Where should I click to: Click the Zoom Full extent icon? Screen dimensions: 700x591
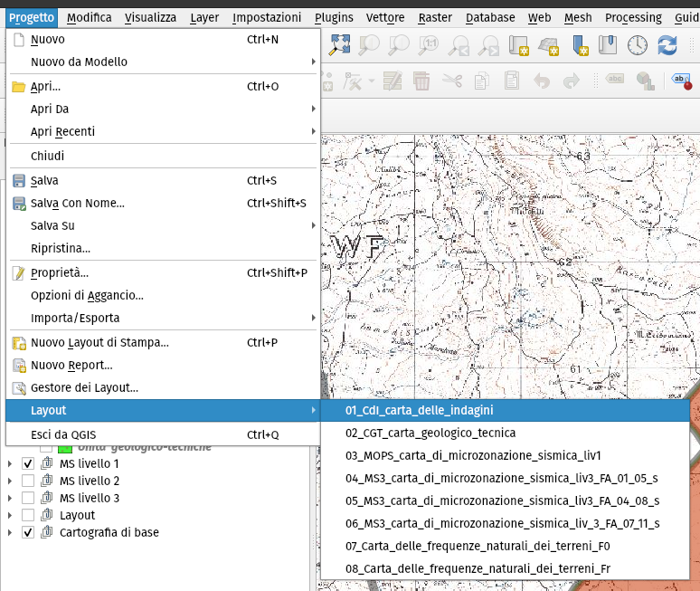point(339,45)
